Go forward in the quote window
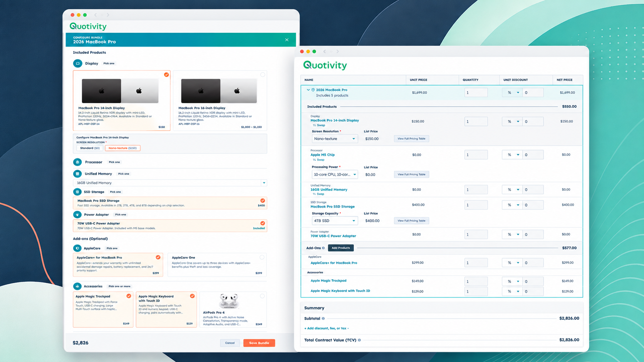 [338, 52]
